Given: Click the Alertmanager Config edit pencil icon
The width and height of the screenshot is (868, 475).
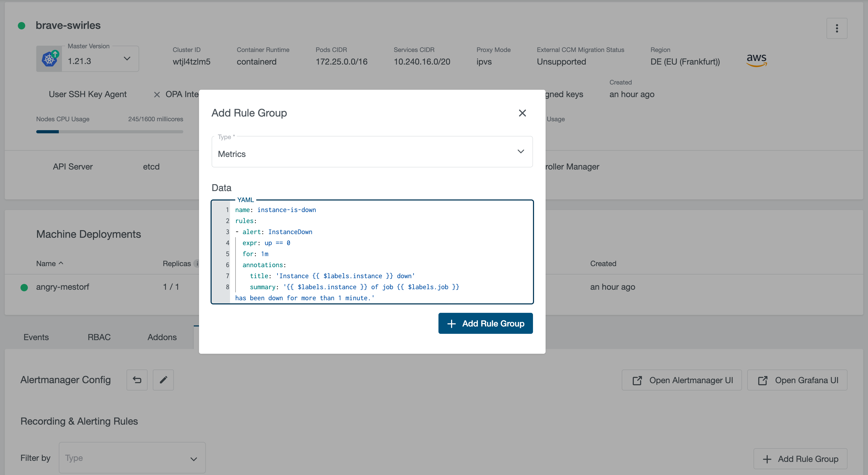Looking at the screenshot, I should pos(163,380).
